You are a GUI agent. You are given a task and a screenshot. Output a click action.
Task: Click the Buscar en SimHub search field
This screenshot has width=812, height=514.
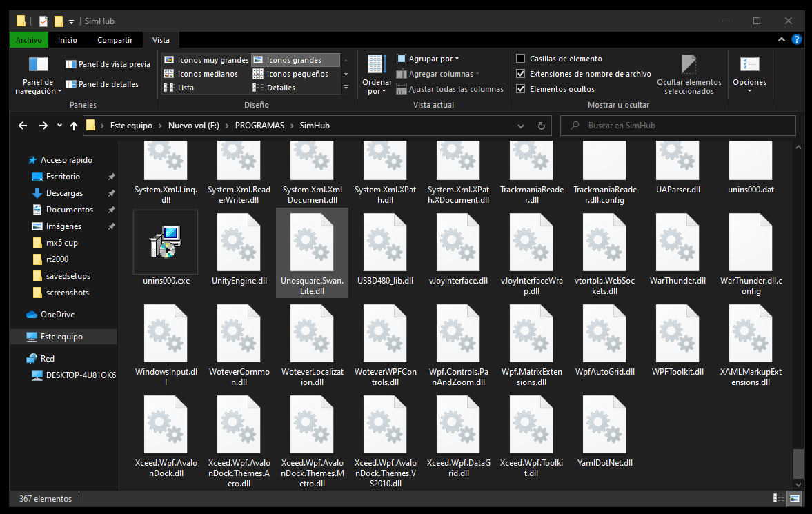coord(678,126)
